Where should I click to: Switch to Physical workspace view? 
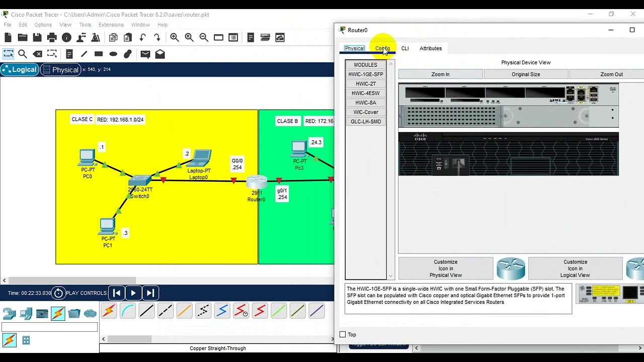[x=60, y=70]
